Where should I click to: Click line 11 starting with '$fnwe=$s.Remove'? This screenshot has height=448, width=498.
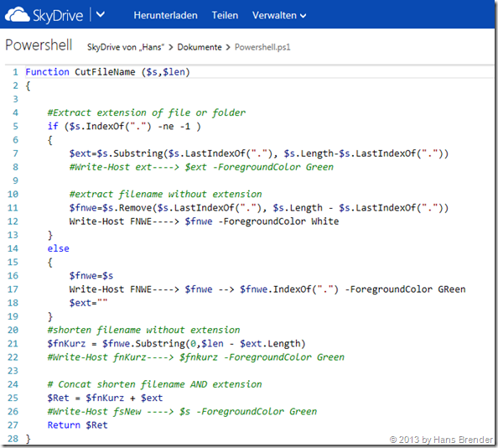[x=259, y=208]
